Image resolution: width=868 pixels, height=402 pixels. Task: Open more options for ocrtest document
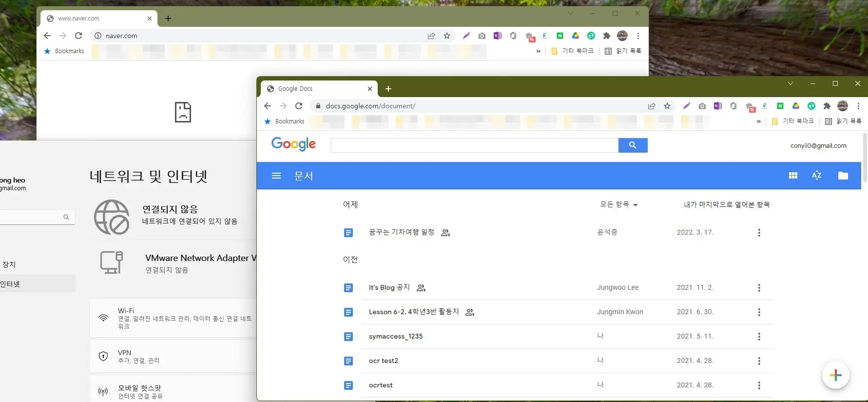[x=759, y=385]
